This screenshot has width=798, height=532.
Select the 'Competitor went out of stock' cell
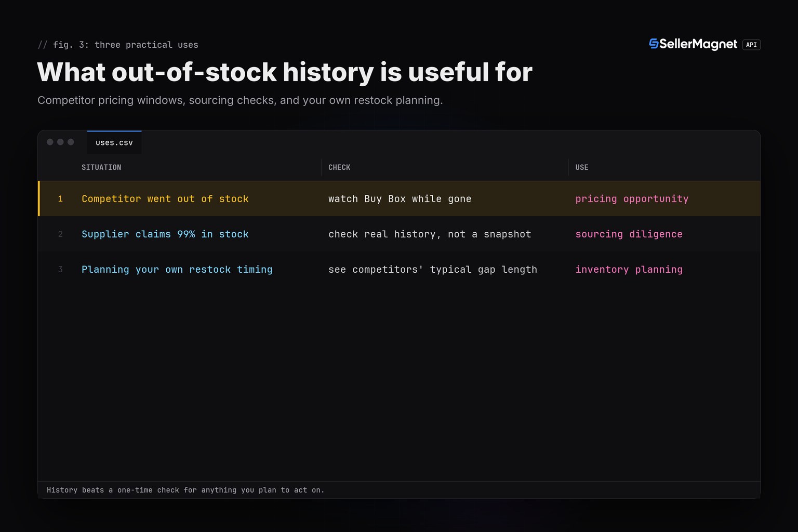(x=165, y=199)
